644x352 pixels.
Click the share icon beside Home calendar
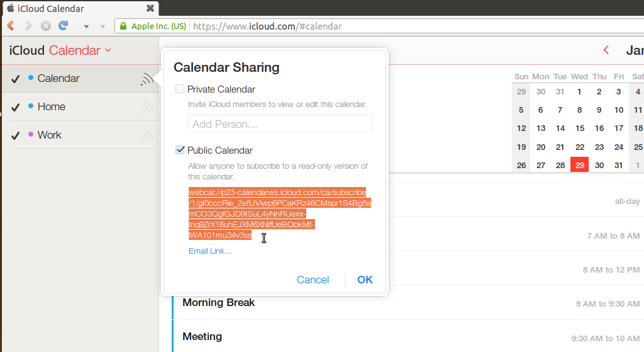(147, 107)
